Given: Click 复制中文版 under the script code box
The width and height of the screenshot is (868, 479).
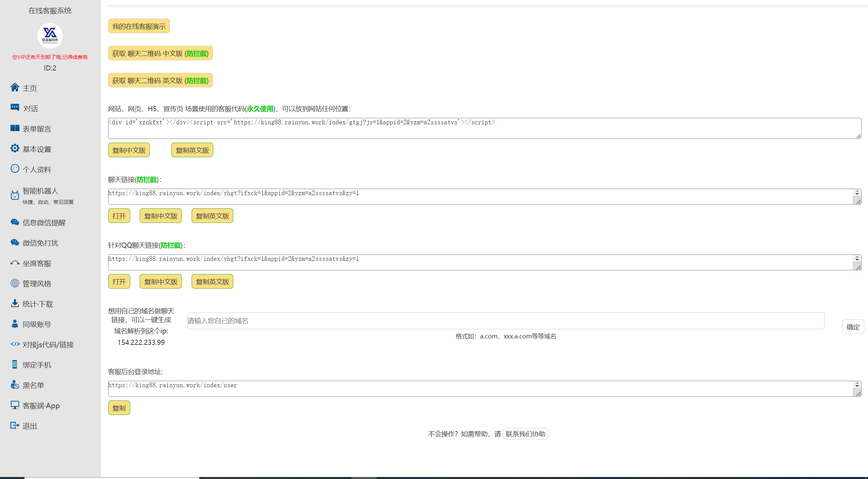Looking at the screenshot, I should tap(129, 150).
